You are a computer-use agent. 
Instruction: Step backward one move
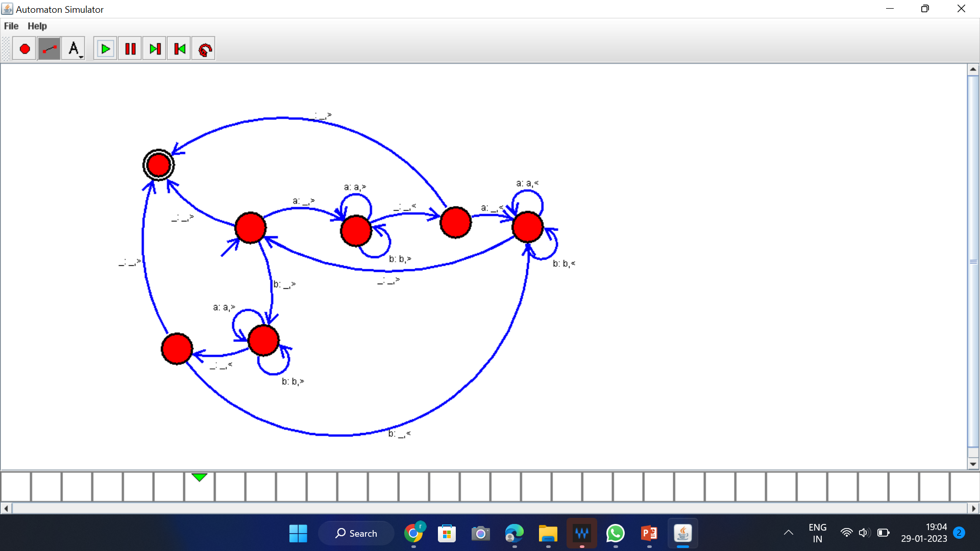click(x=179, y=49)
